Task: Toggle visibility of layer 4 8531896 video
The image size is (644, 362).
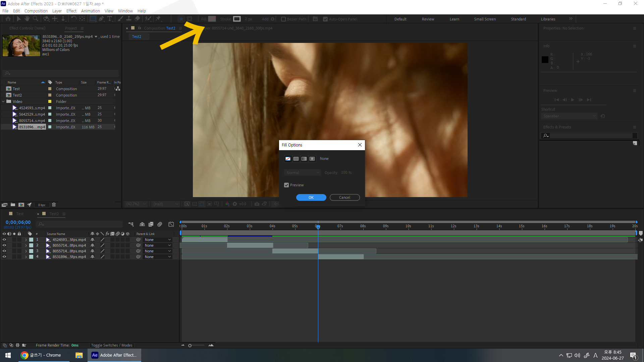Action: pyautogui.click(x=4, y=257)
